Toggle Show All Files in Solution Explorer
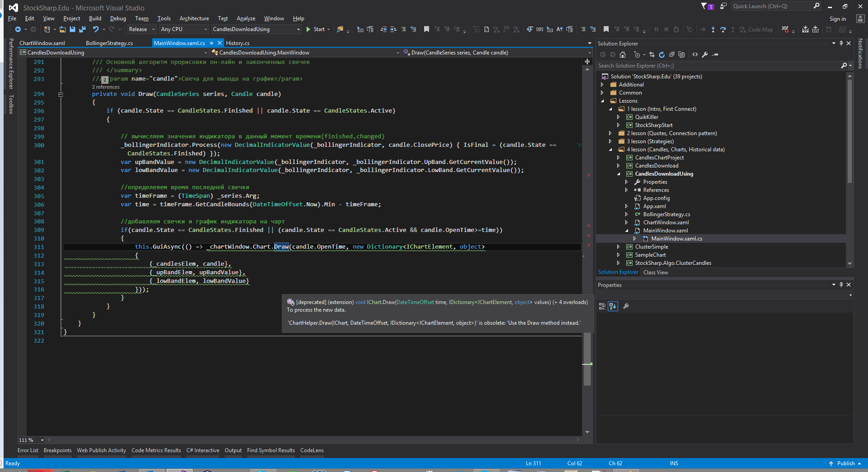The image size is (868, 472). 682,54
